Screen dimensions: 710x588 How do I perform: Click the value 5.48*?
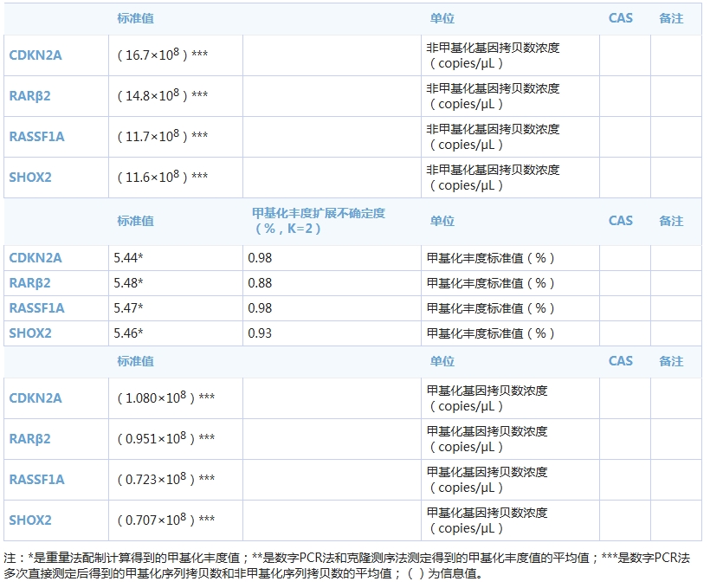click(128, 283)
